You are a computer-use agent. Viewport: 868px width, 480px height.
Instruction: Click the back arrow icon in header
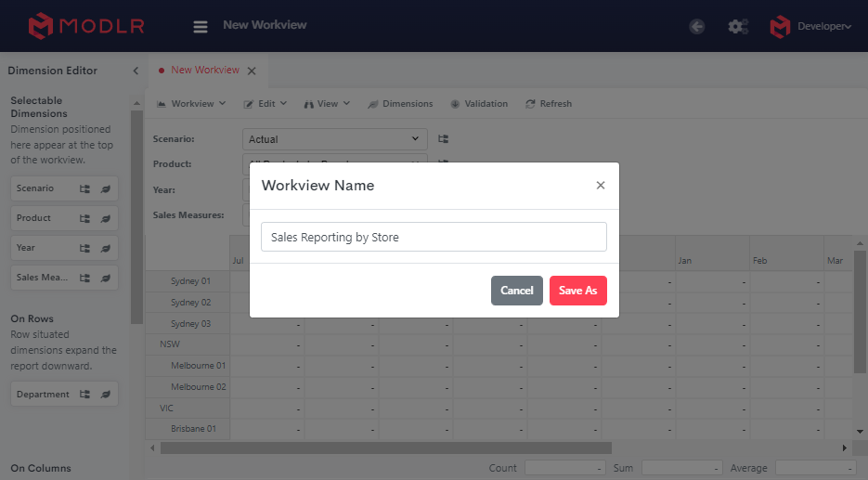click(697, 26)
